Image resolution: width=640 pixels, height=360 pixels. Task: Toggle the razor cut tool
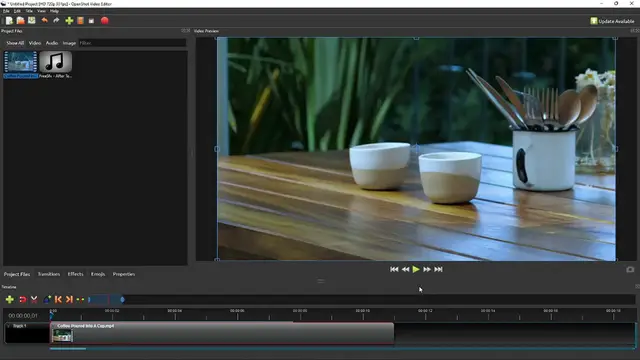(34, 300)
